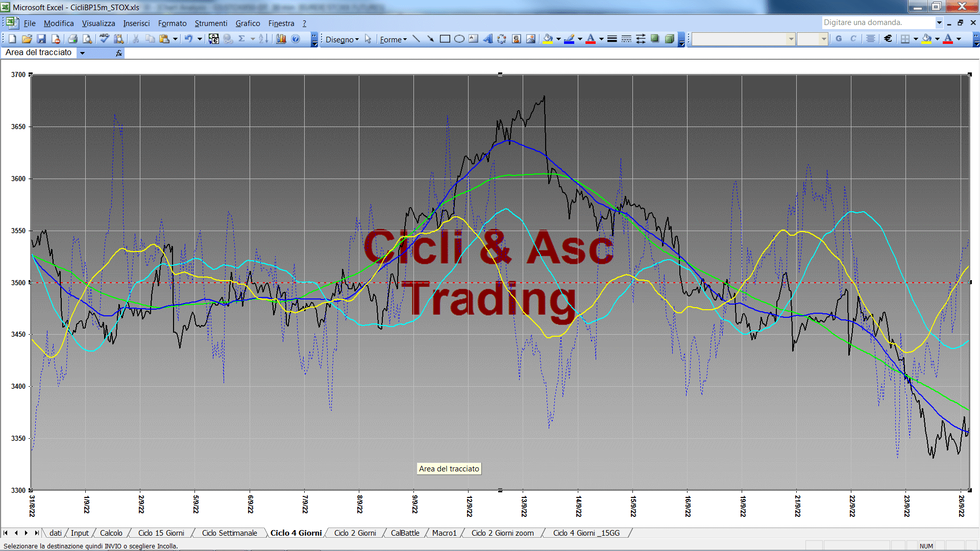Switch to the Ciclo Settimanale sheet tab
This screenshot has height=551, width=980.
tap(229, 533)
